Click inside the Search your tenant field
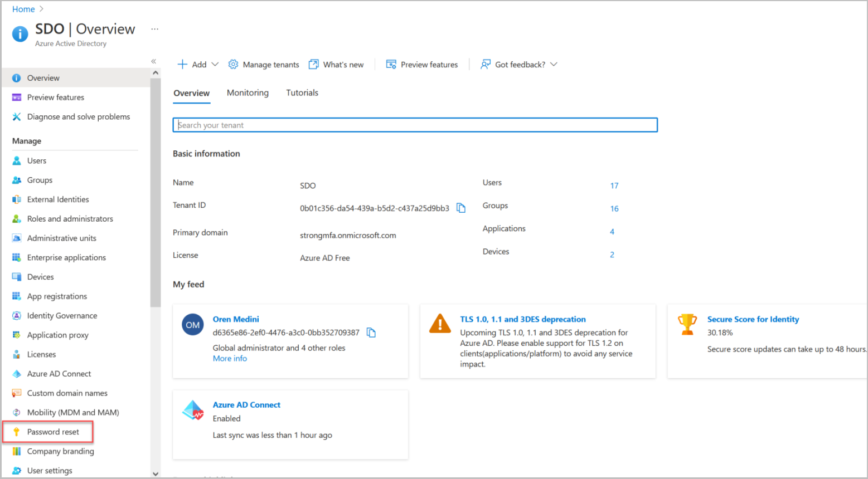This screenshot has width=868, height=479. coord(415,125)
